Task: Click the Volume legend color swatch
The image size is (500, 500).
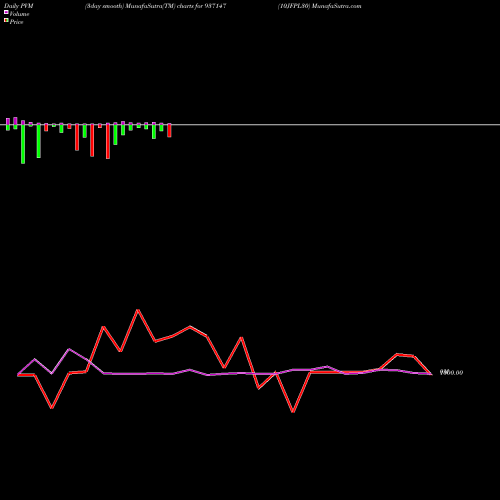Action: [x=6, y=12]
